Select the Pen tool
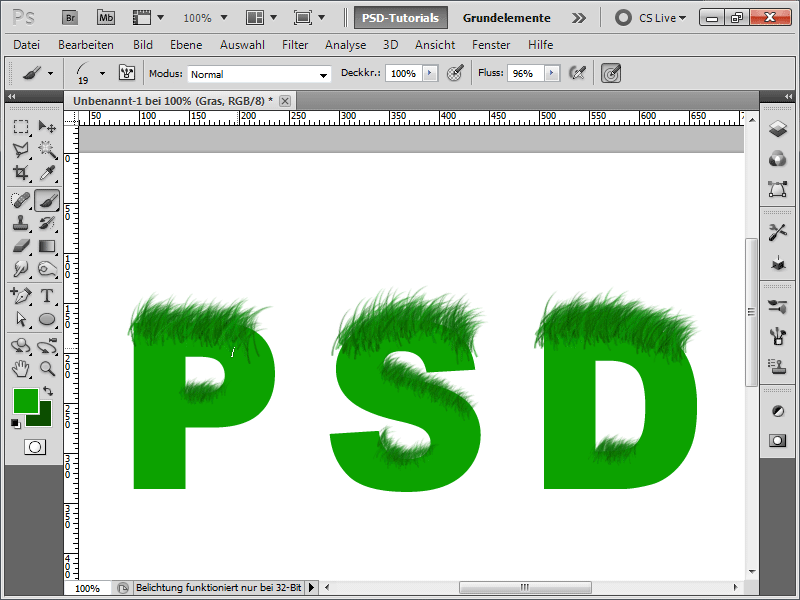The height and width of the screenshot is (600, 800). pos(21,296)
